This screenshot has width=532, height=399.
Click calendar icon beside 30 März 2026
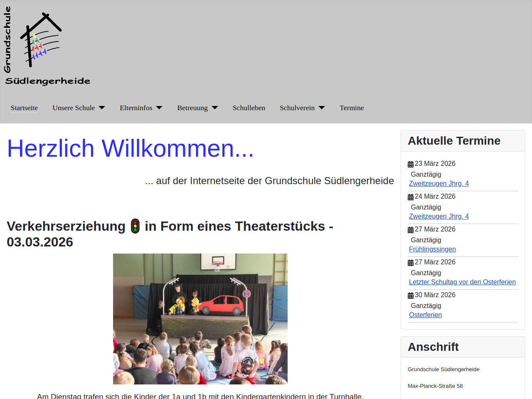[x=411, y=296]
